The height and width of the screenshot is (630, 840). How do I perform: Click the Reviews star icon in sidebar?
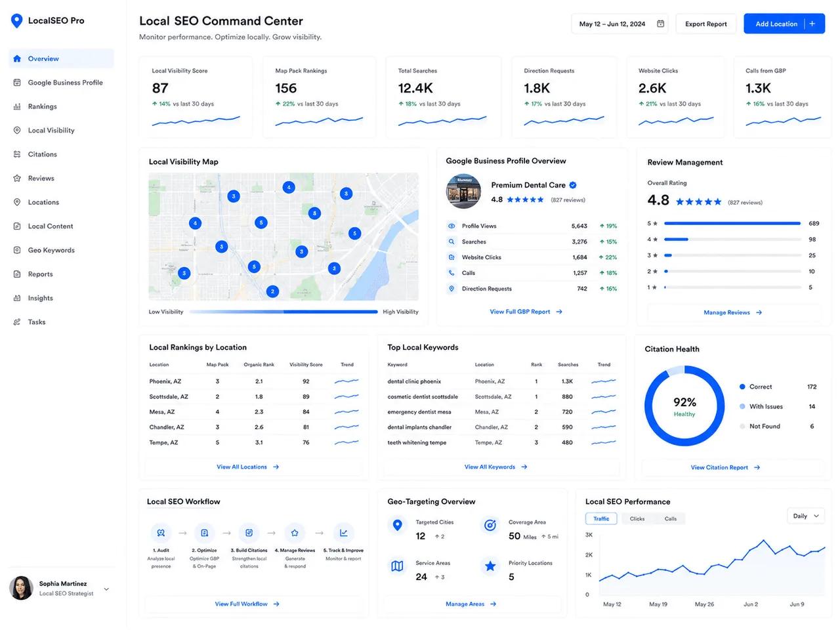coord(17,178)
